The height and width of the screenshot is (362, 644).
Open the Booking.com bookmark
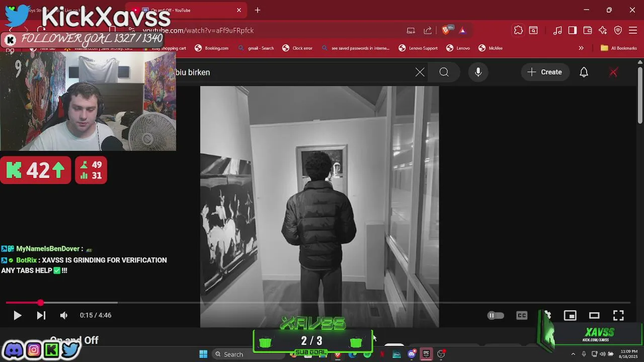[212, 48]
